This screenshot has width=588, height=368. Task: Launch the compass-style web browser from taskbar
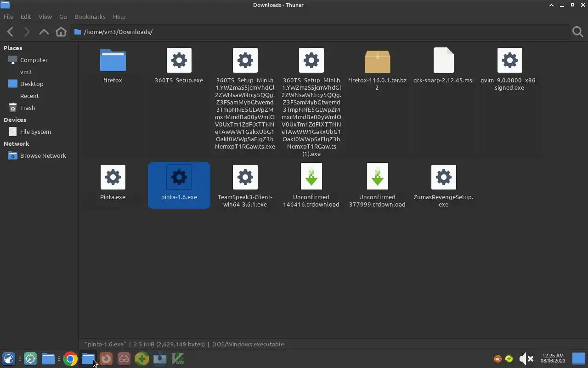[x=30, y=359]
